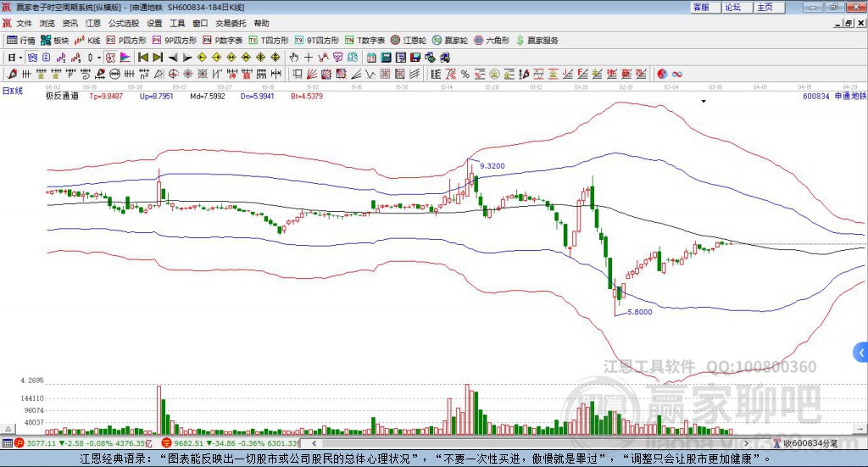This screenshot has height=467, width=868.
Task: Select the zigzag wave line tool
Action: [x=370, y=74]
